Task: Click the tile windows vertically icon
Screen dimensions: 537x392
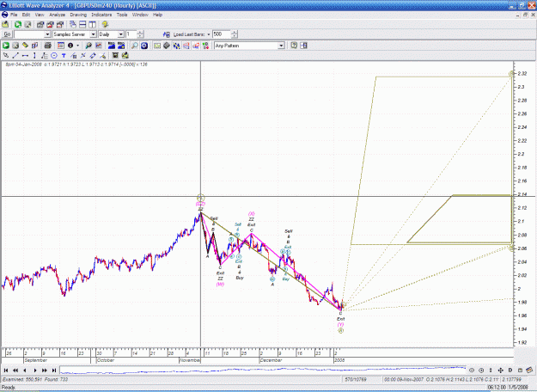Action: coord(92,24)
